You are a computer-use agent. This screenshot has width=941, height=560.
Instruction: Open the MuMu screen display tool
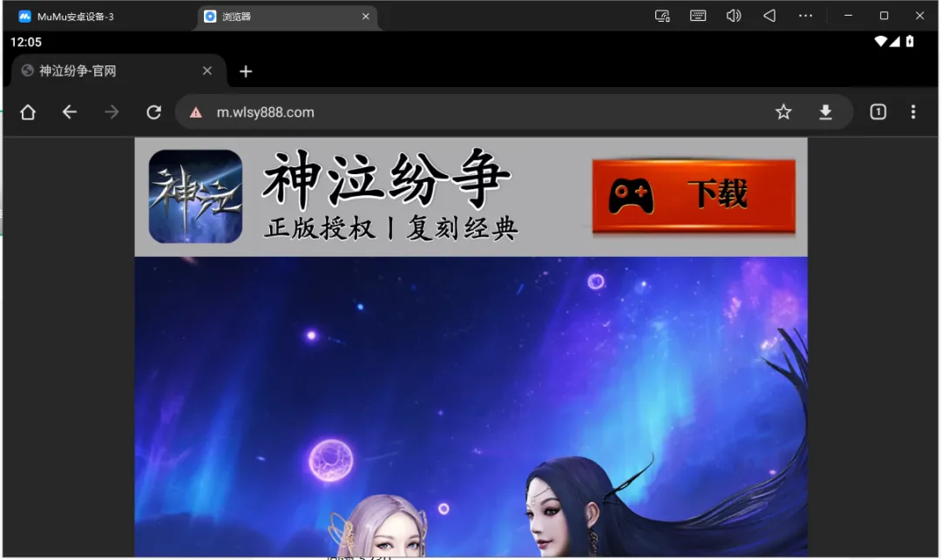(x=662, y=17)
